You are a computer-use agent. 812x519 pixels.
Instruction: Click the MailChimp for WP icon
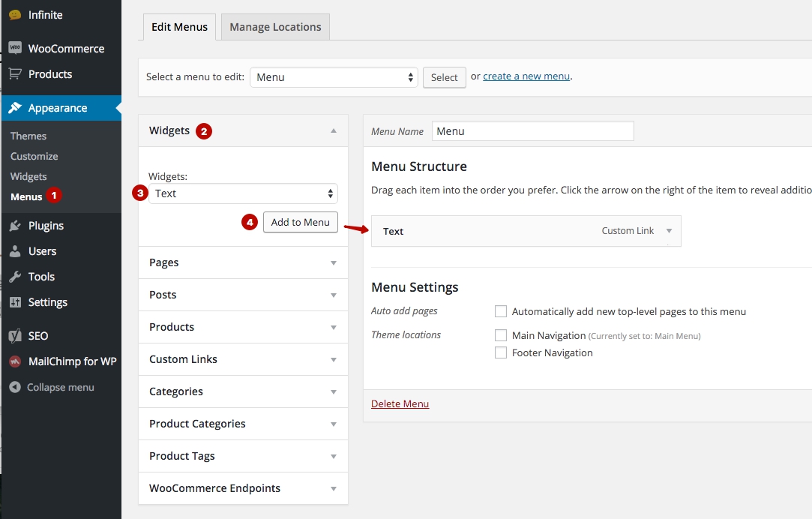tap(15, 361)
